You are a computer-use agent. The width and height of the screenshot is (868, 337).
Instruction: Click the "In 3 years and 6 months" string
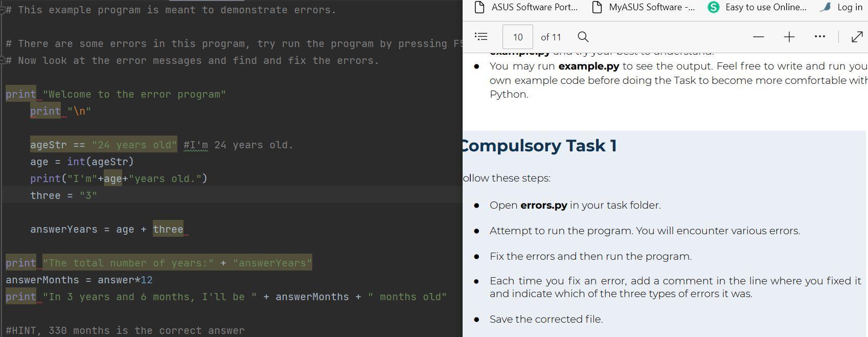pos(150,297)
